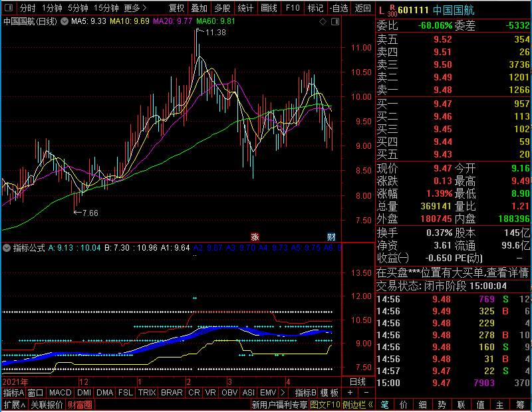Viewport: 532px width, 412px height.
Task: Switch indicator to TRIX
Action: pos(147,393)
